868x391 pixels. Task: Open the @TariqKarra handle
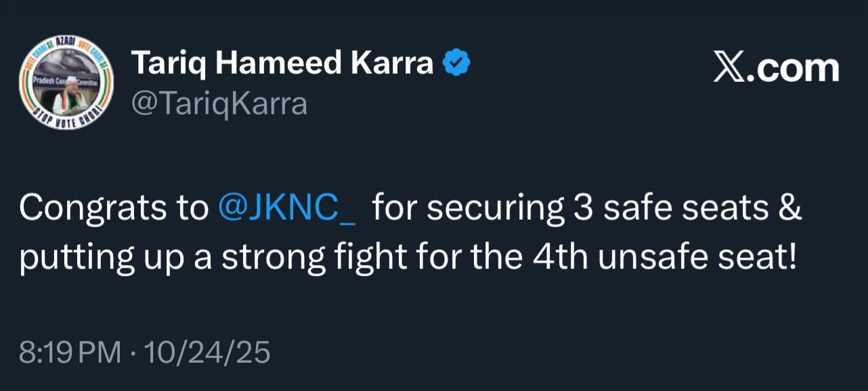coord(219,104)
